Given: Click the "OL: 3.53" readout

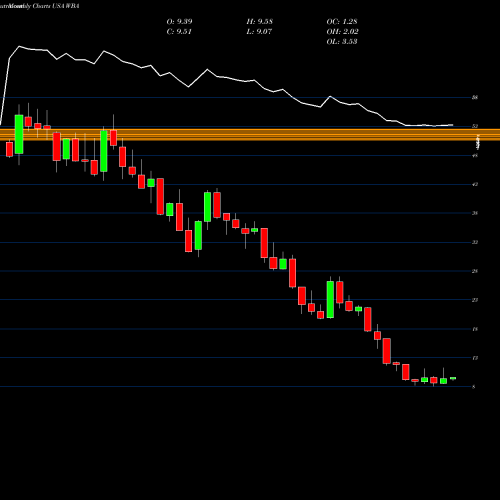Looking at the screenshot, I should tap(342, 42).
